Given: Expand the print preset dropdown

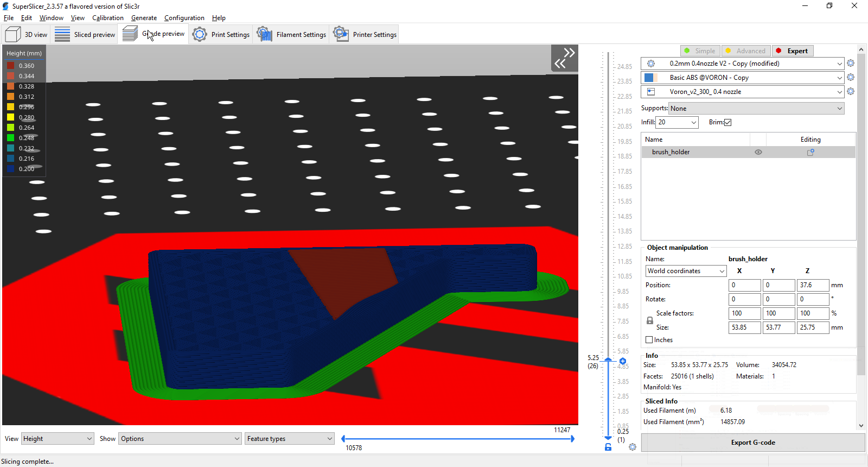Looking at the screenshot, I should click(x=839, y=64).
